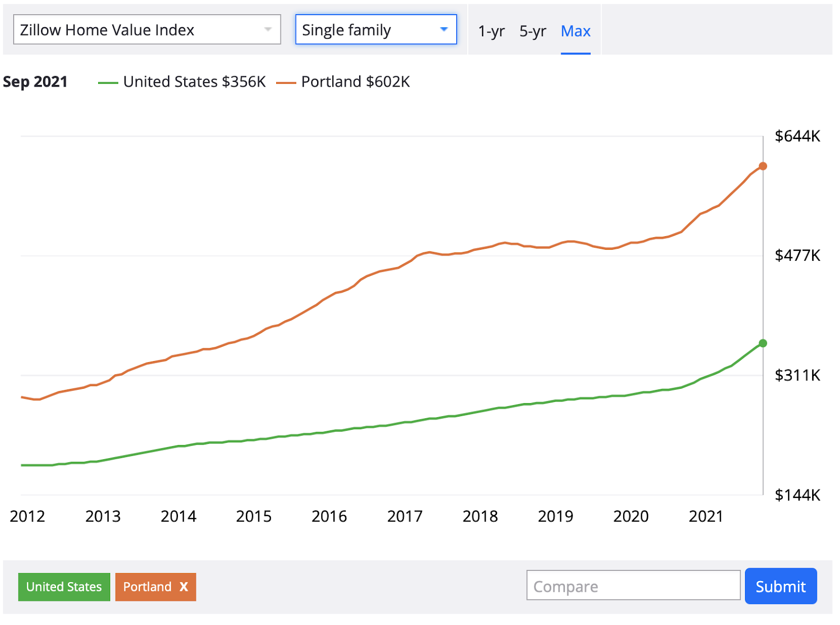The image size is (840, 625).
Task: Select the 5-yr time range tab
Action: [x=532, y=31]
